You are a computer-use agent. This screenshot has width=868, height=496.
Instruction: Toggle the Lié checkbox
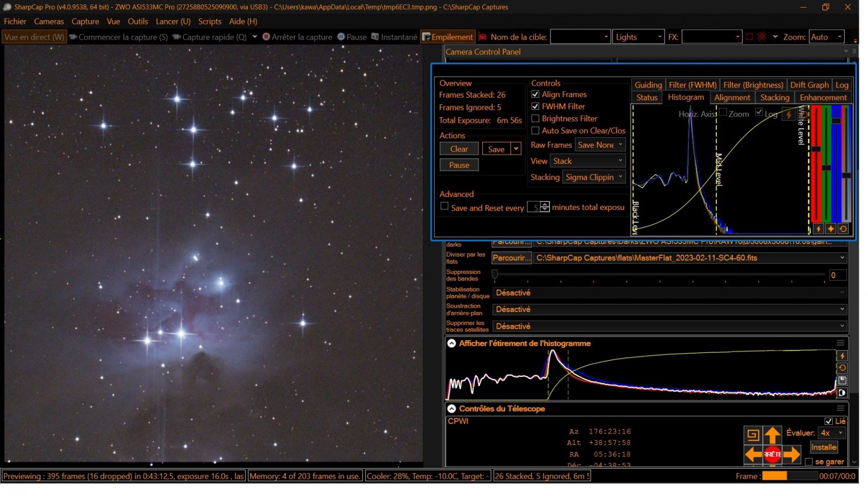(828, 421)
